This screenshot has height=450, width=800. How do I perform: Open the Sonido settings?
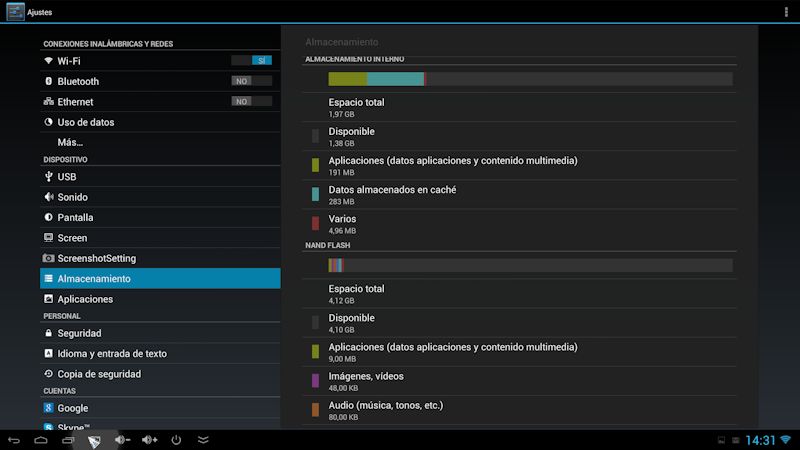point(160,197)
